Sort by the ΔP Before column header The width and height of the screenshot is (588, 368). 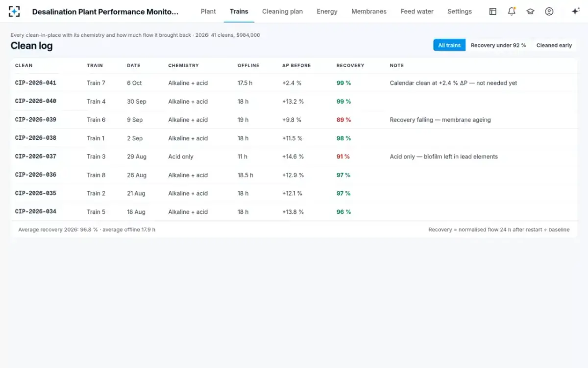[x=296, y=65]
